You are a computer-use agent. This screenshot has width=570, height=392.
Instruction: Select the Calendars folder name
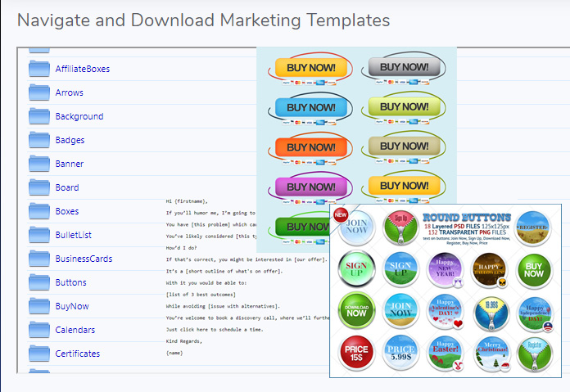(75, 330)
